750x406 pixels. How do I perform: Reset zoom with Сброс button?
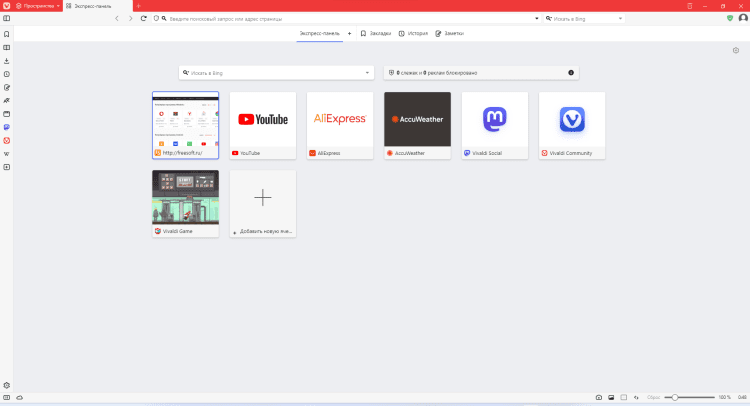pos(653,397)
